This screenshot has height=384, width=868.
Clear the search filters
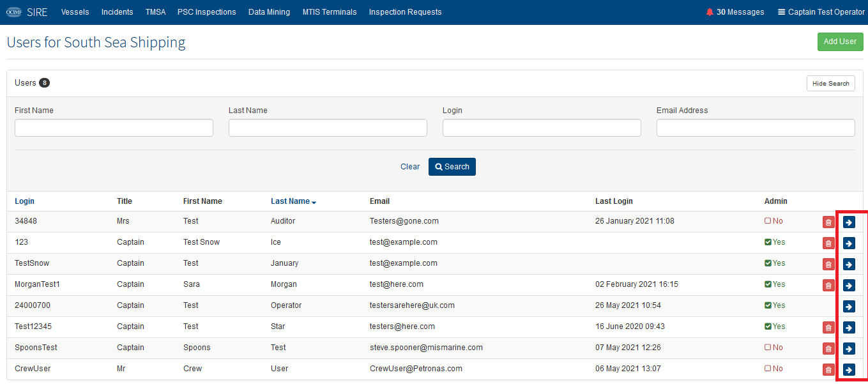(x=410, y=167)
